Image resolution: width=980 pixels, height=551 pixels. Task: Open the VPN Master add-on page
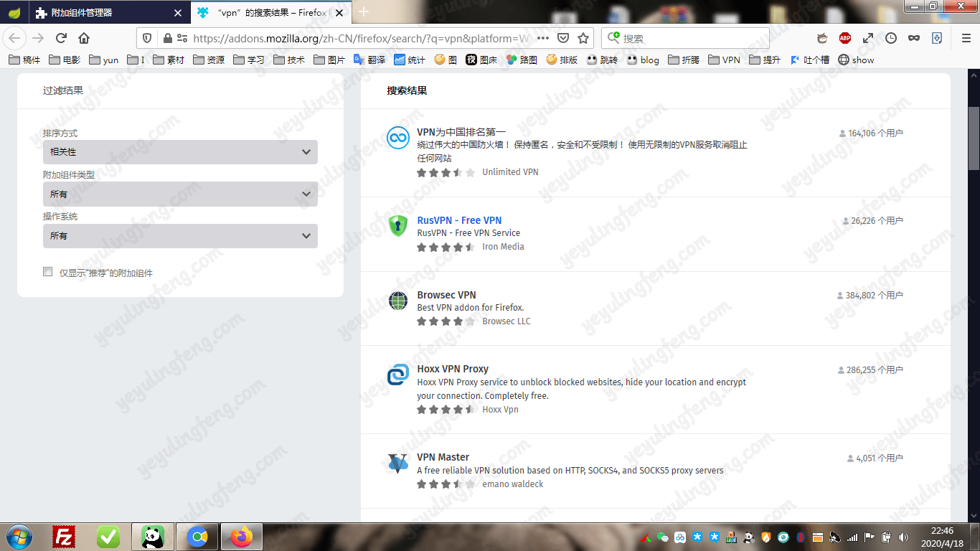pyautogui.click(x=443, y=457)
